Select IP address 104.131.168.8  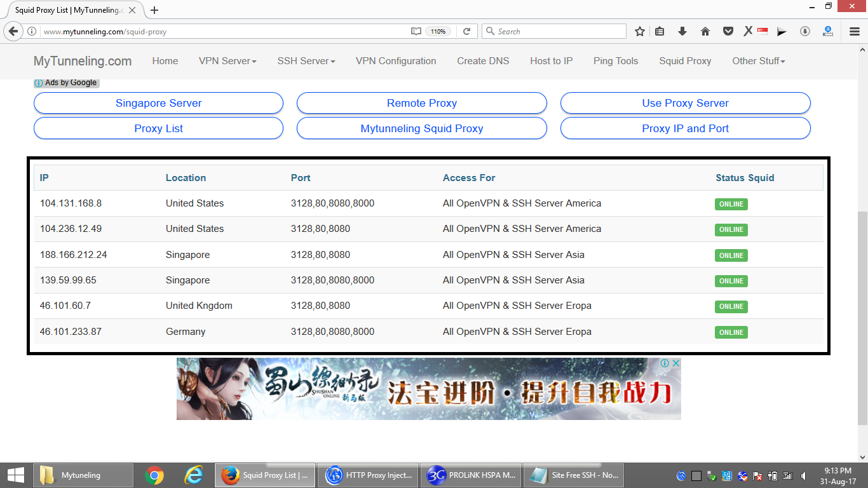[71, 203]
